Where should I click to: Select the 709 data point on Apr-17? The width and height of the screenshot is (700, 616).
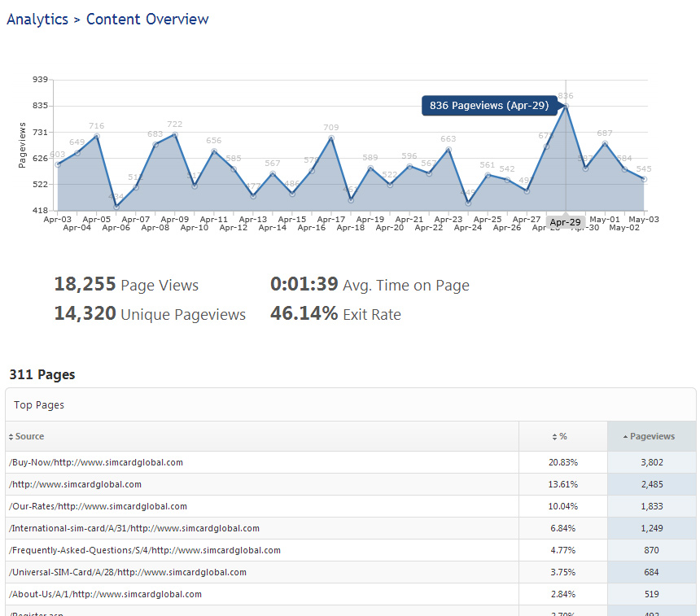(x=331, y=138)
